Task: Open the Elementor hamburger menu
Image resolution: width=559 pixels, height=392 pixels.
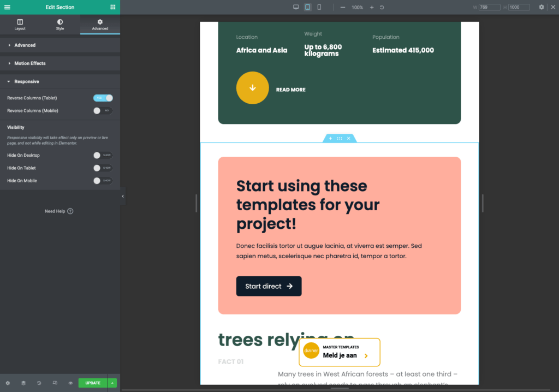Action: (x=7, y=7)
